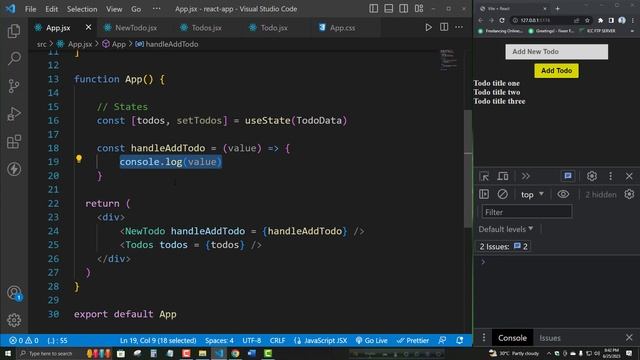This screenshot has height=360, width=640.
Task: Open Customize Layout icon in title bar
Action: tap(419, 9)
